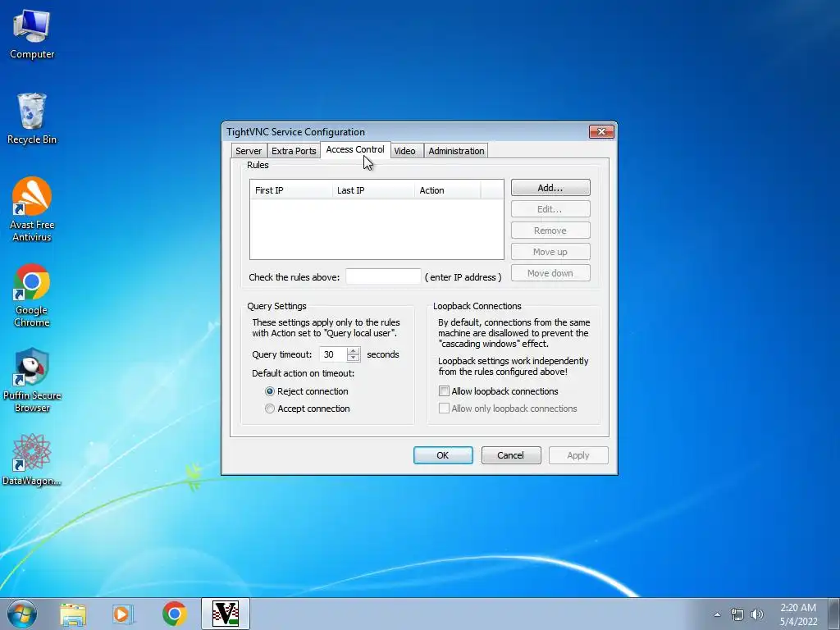Click the taskbar clock showing 2:20 AM
Screen dimensions: 840x630
coord(797,614)
